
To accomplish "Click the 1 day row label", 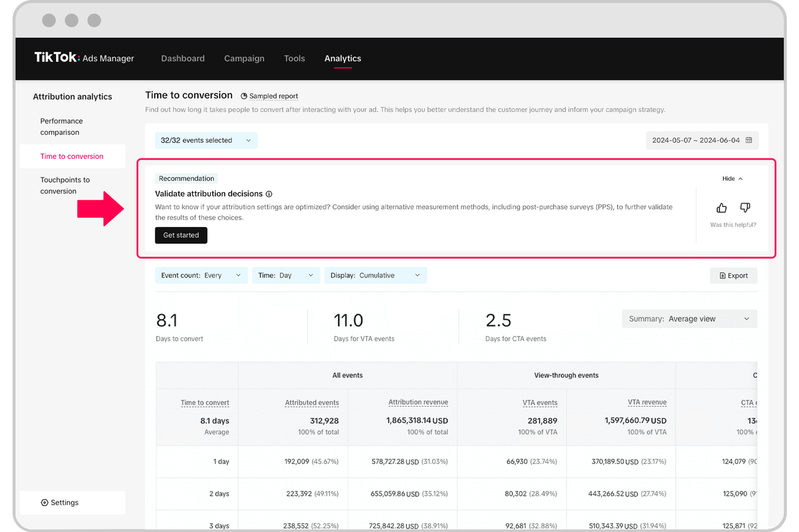I will pos(220,462).
